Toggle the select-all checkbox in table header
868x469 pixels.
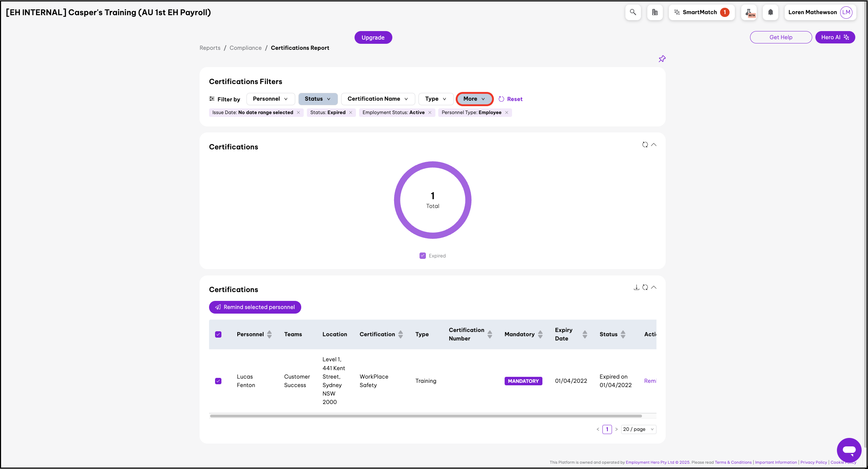(x=218, y=334)
